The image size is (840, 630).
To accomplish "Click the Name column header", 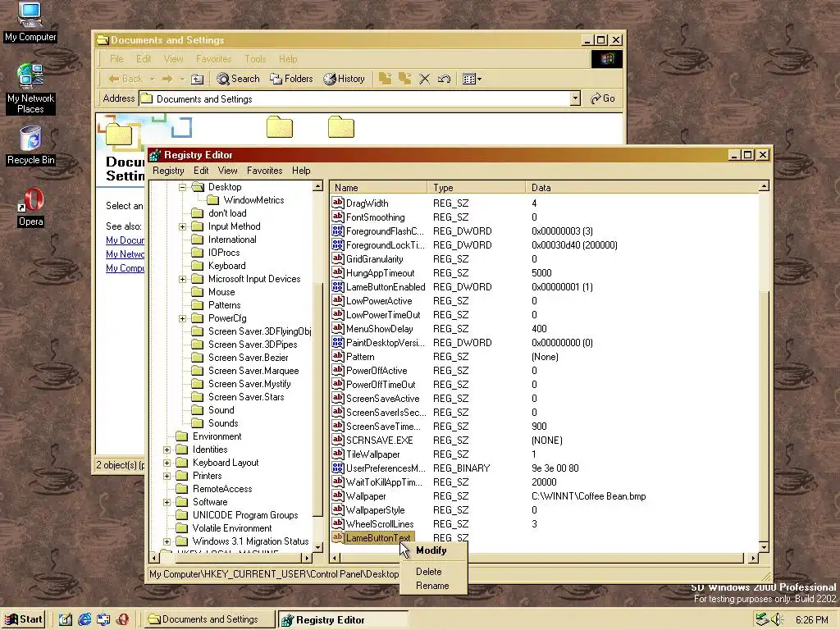I will coord(378,188).
